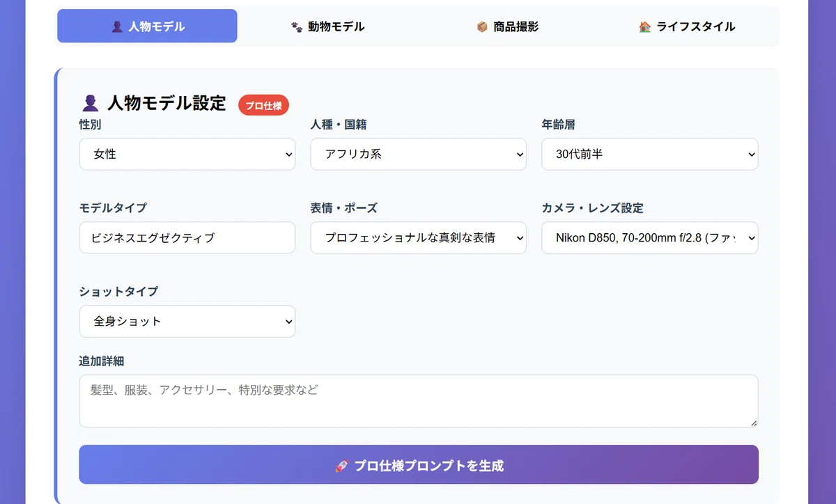Open the 年齢層 dropdown showing 30代前半
836x504 pixels.
pyautogui.click(x=650, y=154)
